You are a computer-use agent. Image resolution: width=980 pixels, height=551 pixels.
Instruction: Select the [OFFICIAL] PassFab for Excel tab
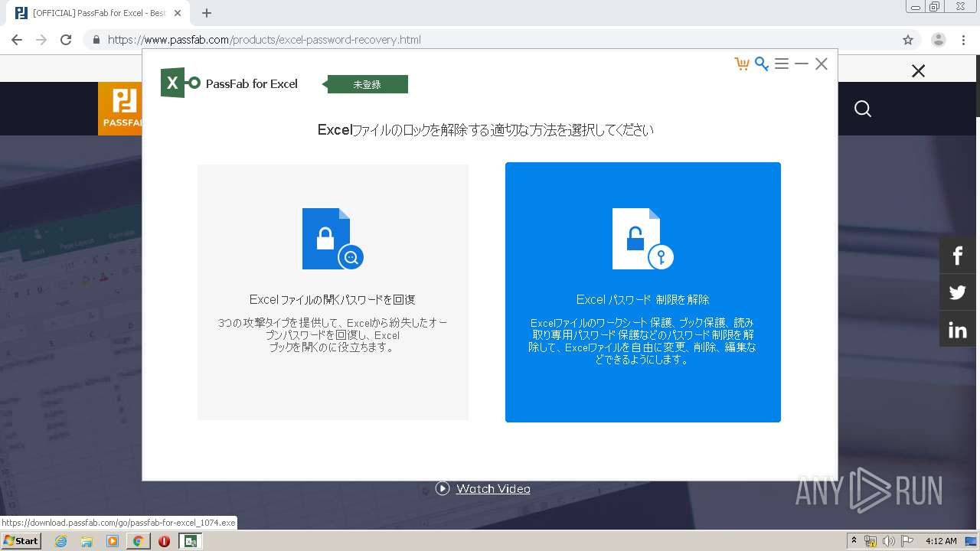click(x=100, y=13)
